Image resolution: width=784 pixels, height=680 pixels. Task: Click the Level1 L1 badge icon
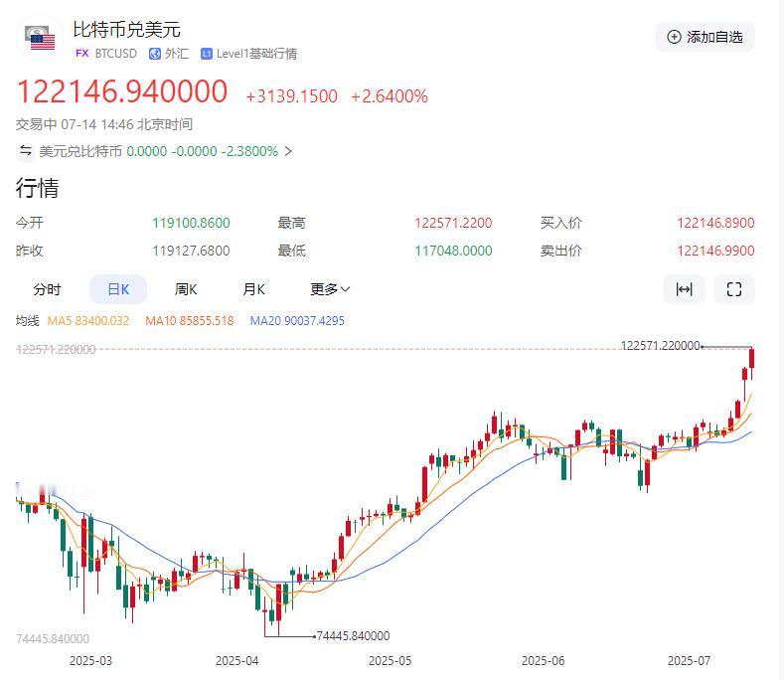[207, 54]
